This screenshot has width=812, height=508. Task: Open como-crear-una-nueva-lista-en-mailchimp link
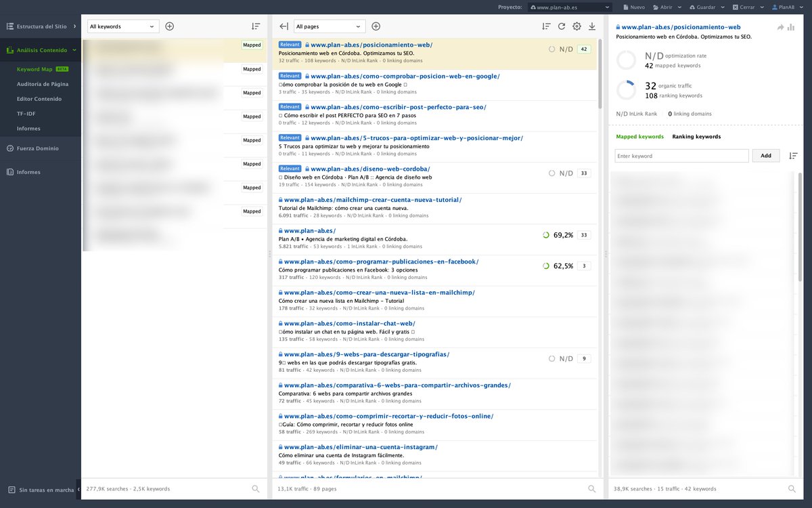(380, 293)
